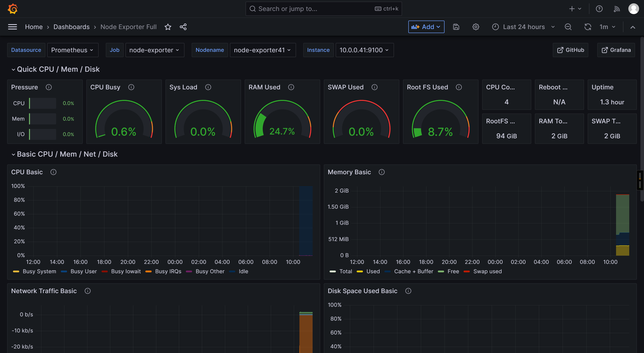The height and width of the screenshot is (353, 644).
Task: Click the Add button
Action: point(426,27)
